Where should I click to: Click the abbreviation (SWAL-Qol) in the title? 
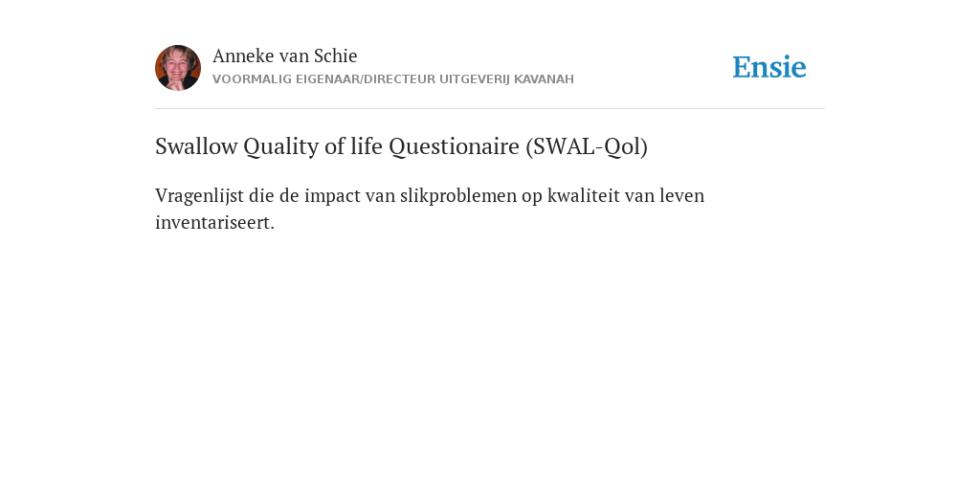(587, 146)
